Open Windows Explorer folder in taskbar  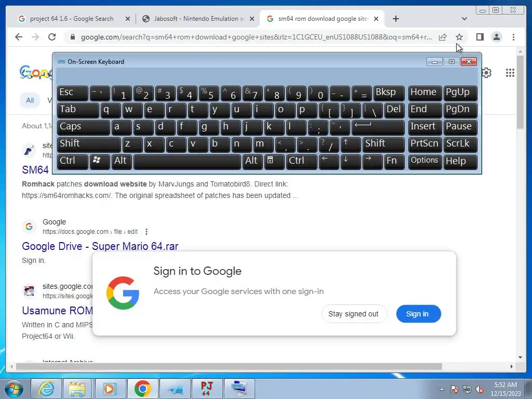(x=77, y=389)
